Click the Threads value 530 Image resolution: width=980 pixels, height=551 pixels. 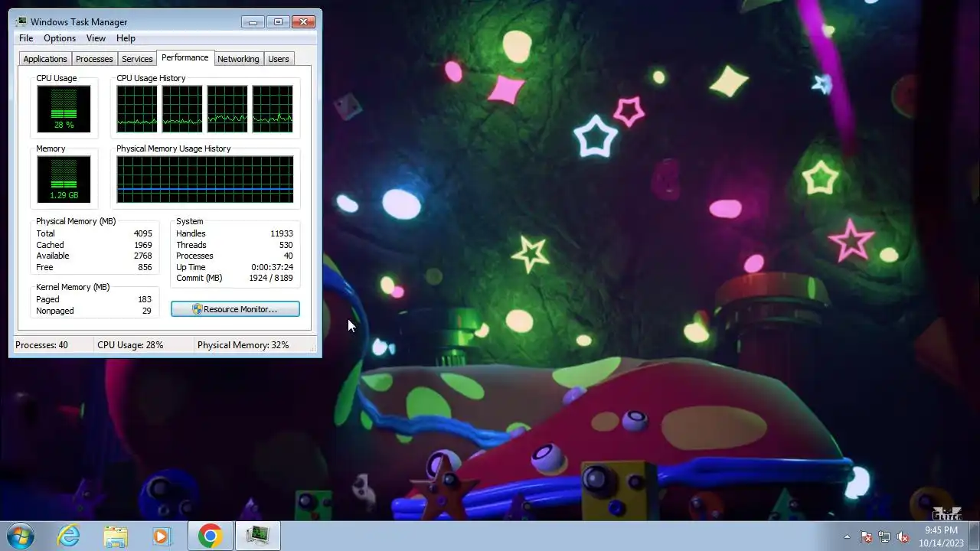pyautogui.click(x=286, y=245)
